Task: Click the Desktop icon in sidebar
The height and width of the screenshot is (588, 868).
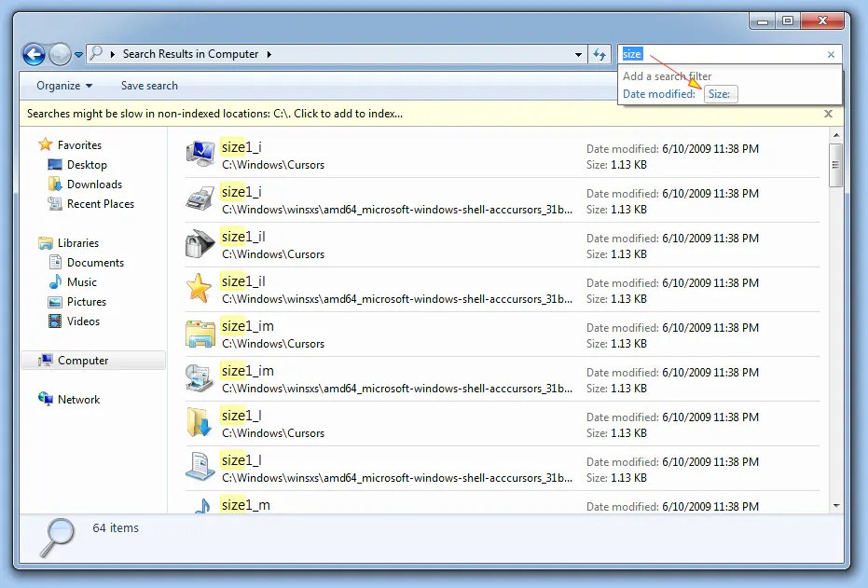Action: pyautogui.click(x=55, y=164)
